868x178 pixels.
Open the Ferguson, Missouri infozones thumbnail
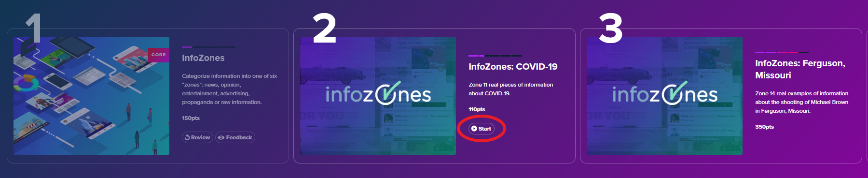pyautogui.click(x=664, y=96)
